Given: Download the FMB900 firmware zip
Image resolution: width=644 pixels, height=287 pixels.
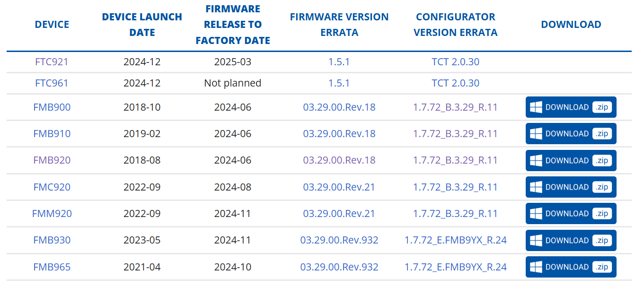Looking at the screenshot, I should (571, 107).
